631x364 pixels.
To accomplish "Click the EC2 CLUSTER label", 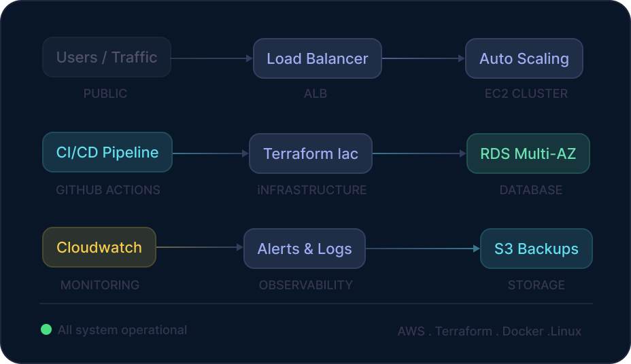I will click(526, 94).
